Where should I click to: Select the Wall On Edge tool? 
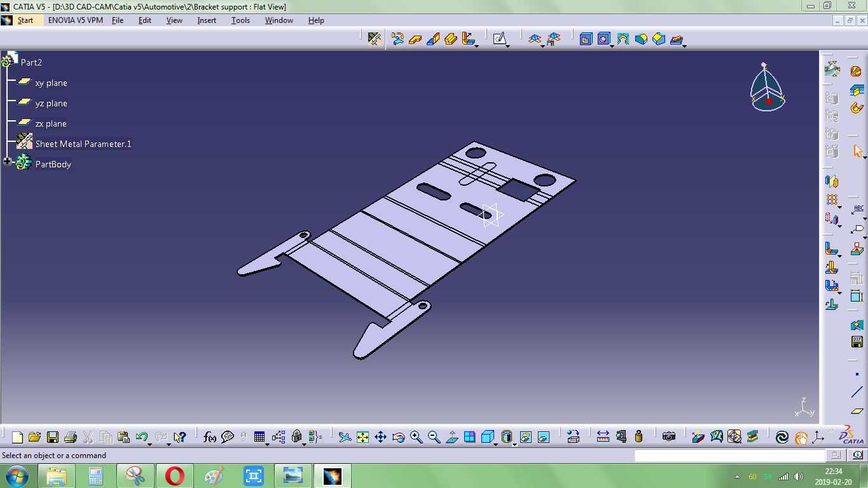click(x=433, y=39)
